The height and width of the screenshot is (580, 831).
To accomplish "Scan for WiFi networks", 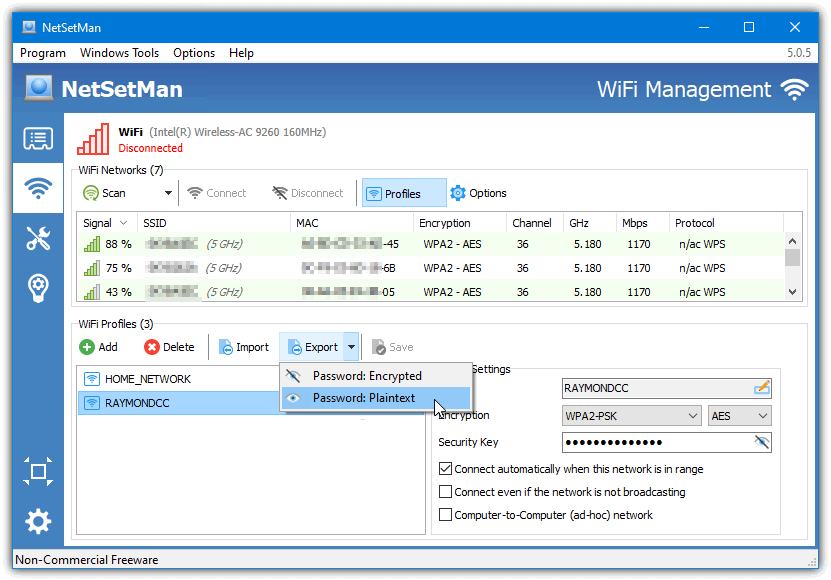I will pos(104,193).
